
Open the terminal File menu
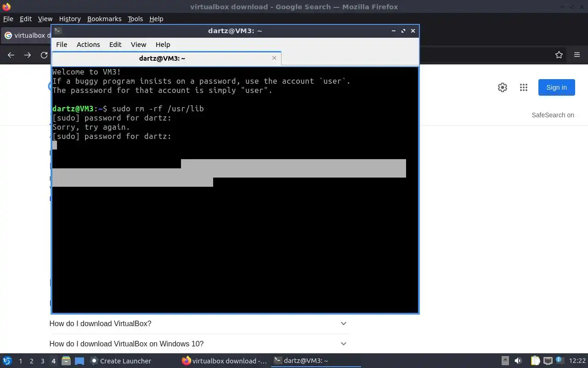[62, 45]
